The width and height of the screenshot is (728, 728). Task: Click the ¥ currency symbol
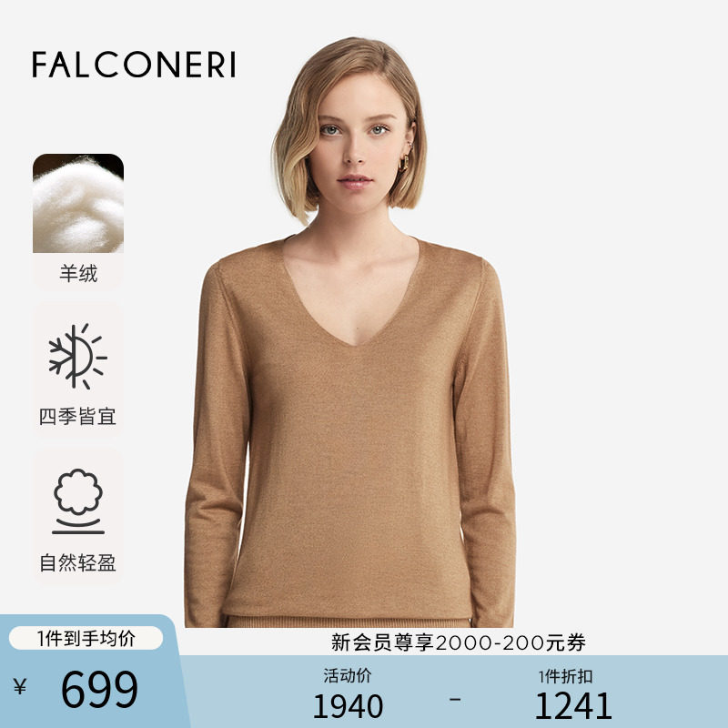[x=20, y=686]
